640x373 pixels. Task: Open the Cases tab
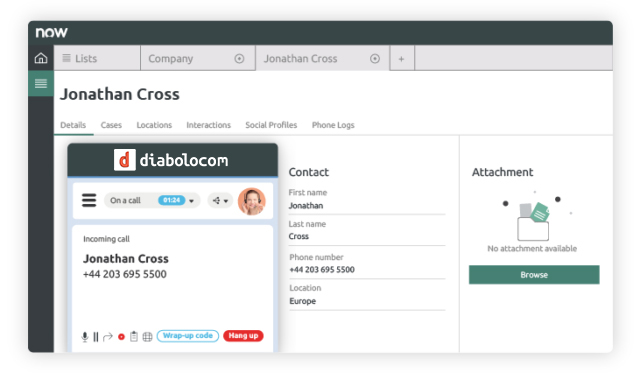[111, 125]
